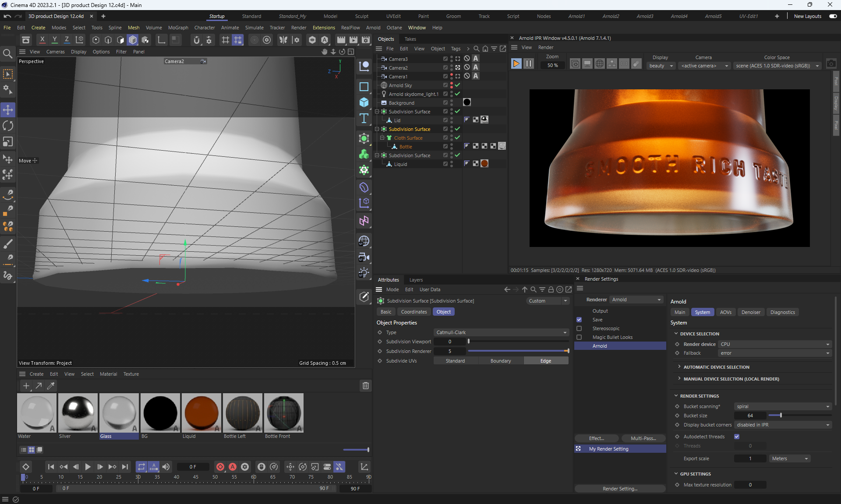Click the record active objects keyframe button
The image size is (841, 504).
click(x=220, y=467)
